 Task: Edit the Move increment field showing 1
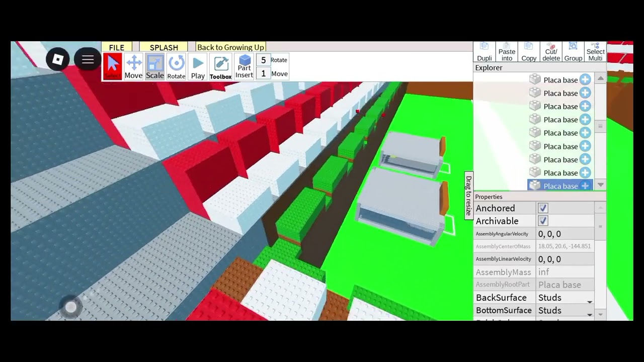click(x=263, y=74)
